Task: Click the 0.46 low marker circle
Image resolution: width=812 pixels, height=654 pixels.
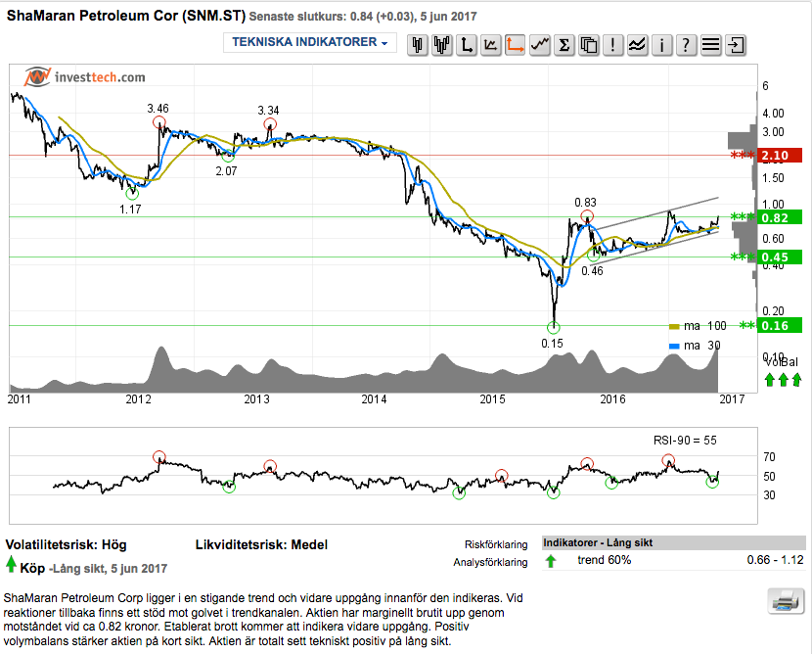Action: (594, 255)
